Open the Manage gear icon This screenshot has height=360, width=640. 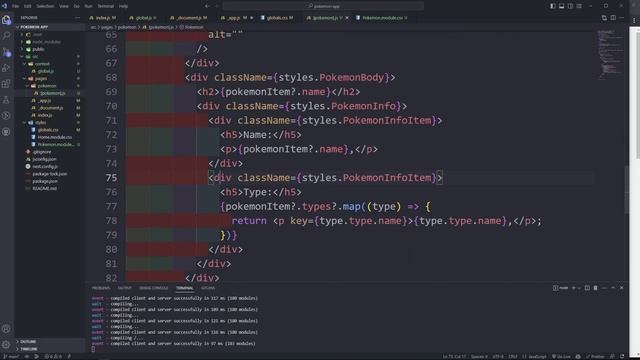(x=6, y=344)
